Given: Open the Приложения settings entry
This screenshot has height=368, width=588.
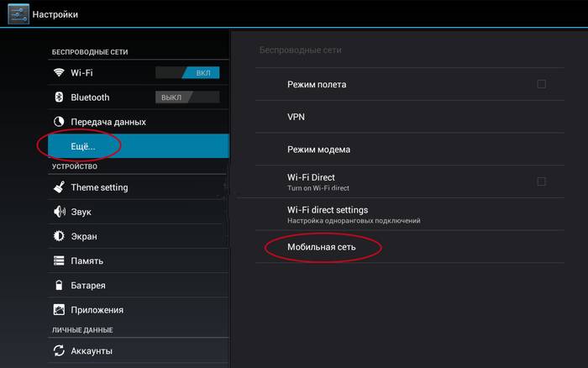Looking at the screenshot, I should 97,310.
